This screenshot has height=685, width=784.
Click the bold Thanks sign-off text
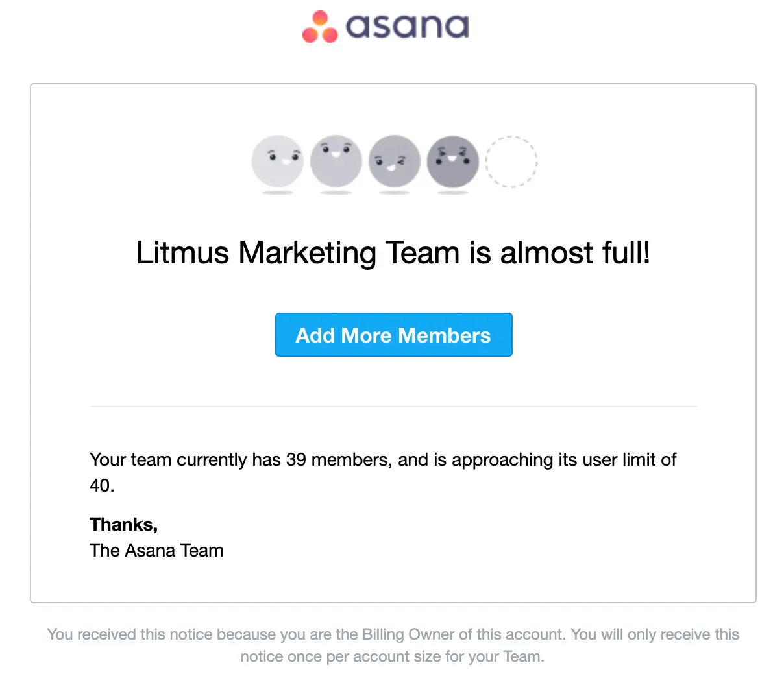pyautogui.click(x=123, y=524)
